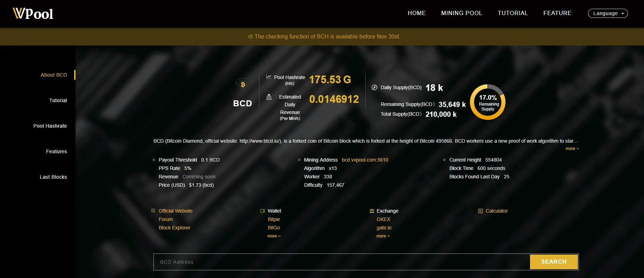
Task: Select Tutorial in the sidebar
Action: tap(58, 100)
